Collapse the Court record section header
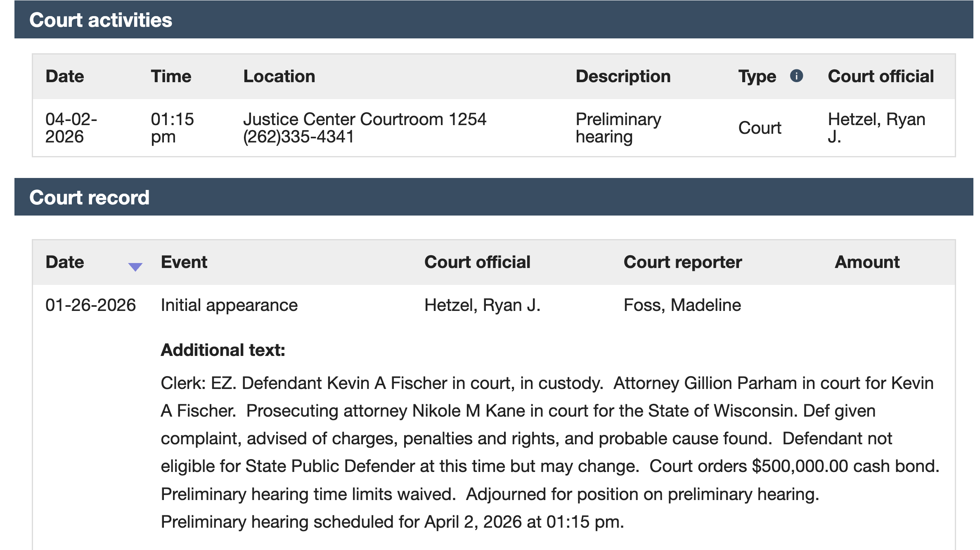This screenshot has height=550, width=980. tap(89, 197)
